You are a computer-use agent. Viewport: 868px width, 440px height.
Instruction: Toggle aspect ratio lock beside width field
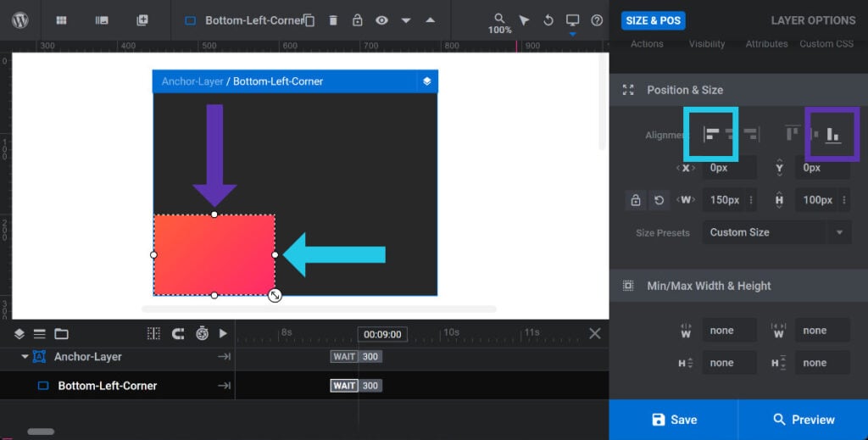pos(635,201)
